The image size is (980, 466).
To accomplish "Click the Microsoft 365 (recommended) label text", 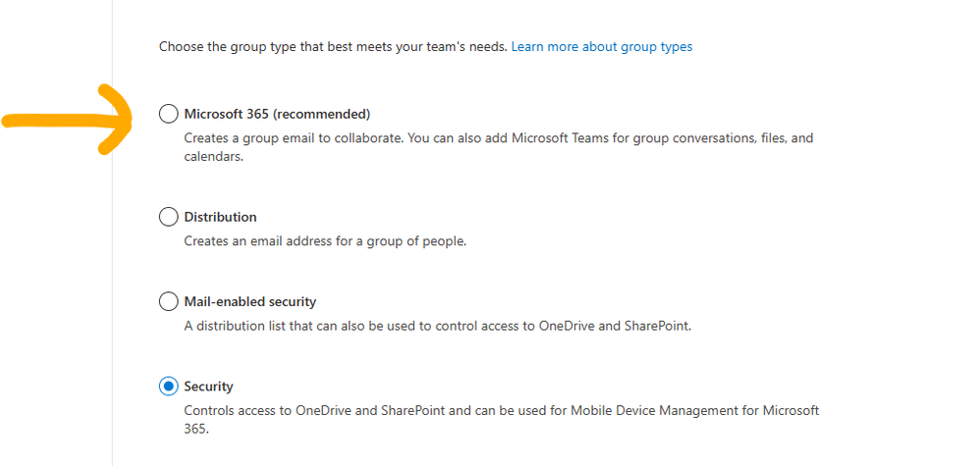I will [277, 115].
